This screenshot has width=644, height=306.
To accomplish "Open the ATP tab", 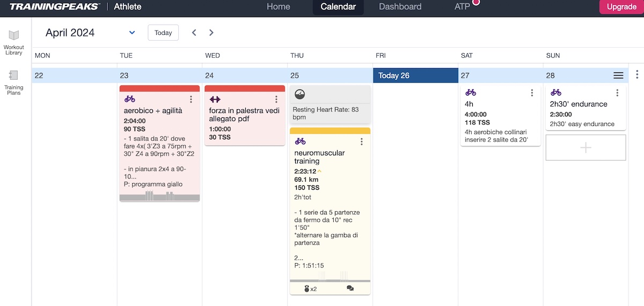I will (x=462, y=7).
